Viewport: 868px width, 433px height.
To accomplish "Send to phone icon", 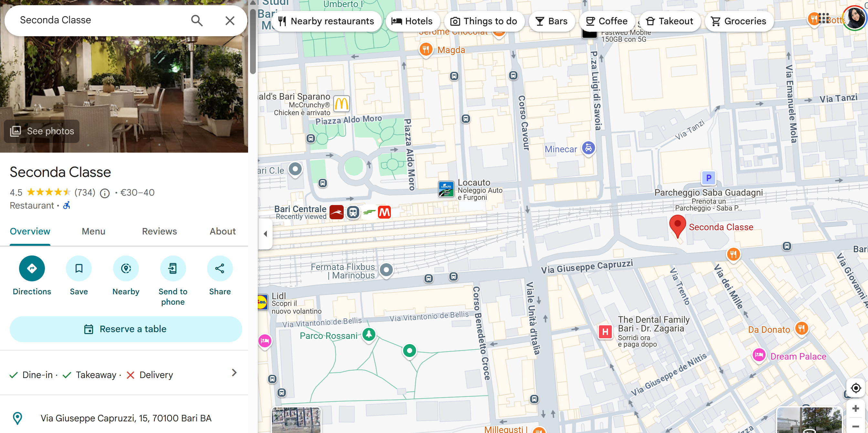I will [173, 268].
